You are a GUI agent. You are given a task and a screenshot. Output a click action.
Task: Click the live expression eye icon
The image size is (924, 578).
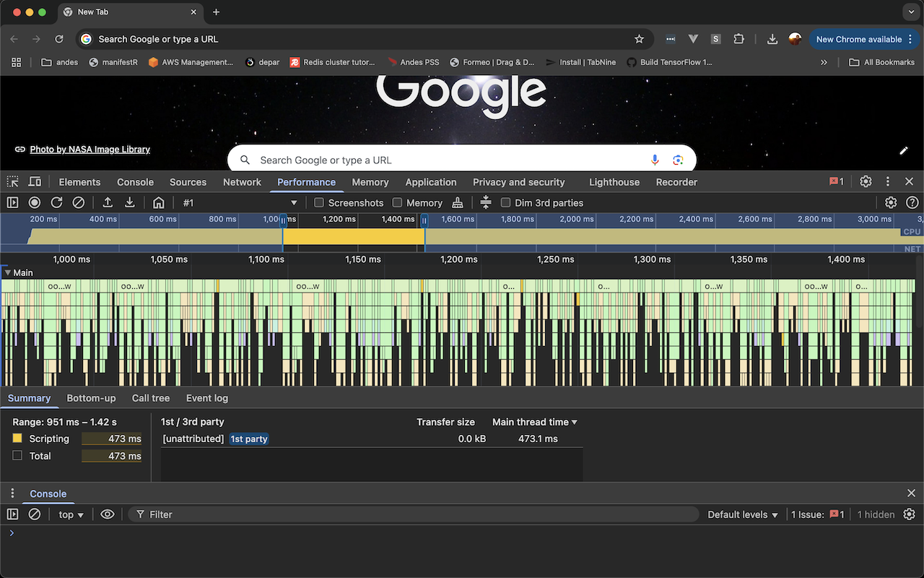(x=108, y=514)
